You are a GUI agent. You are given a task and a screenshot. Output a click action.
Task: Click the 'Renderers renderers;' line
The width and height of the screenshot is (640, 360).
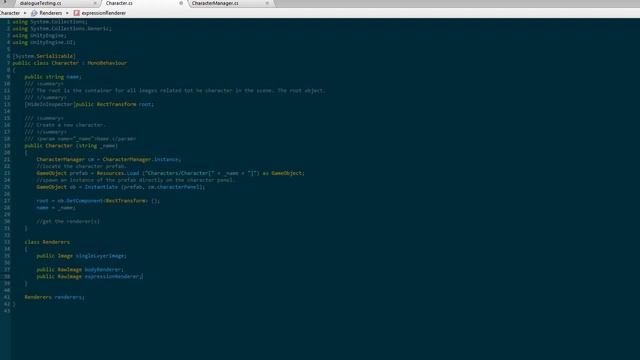(55, 297)
